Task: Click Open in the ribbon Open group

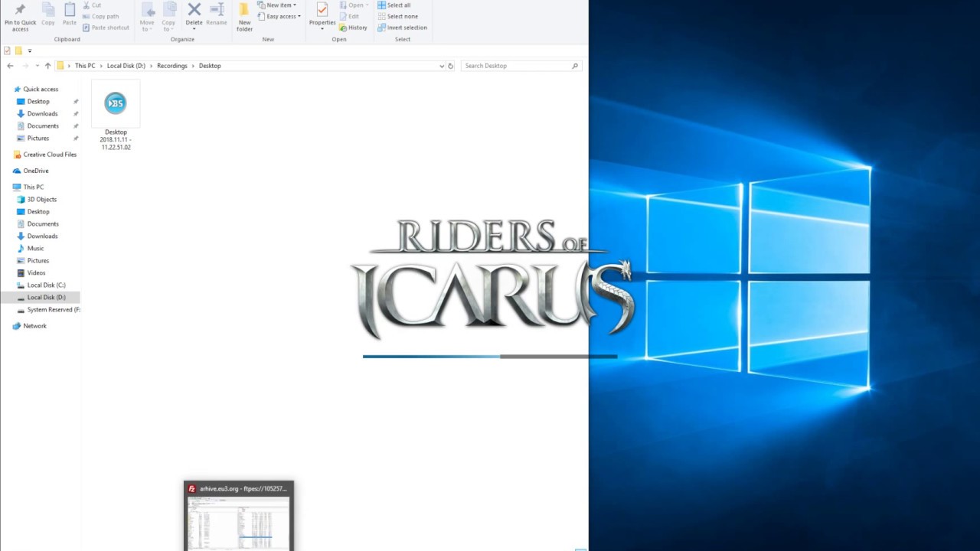Action: click(352, 5)
